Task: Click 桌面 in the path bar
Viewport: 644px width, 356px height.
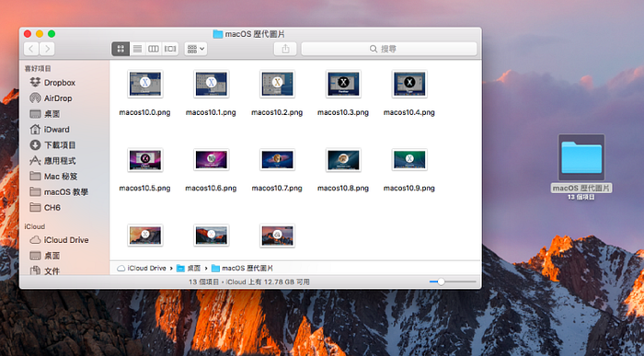Action: click(189, 268)
